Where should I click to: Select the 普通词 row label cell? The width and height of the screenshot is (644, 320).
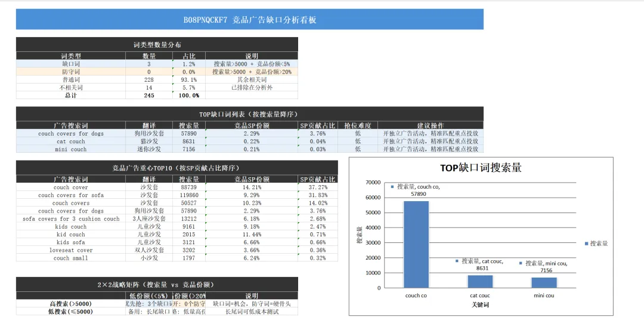[x=70, y=79]
